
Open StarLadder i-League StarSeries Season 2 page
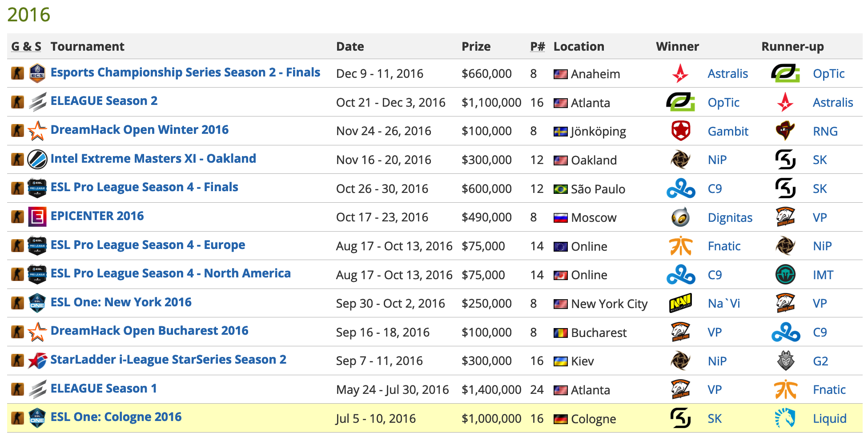coord(168,360)
